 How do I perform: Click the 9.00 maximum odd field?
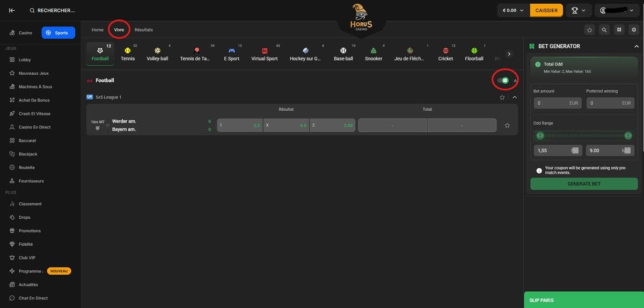(x=610, y=151)
